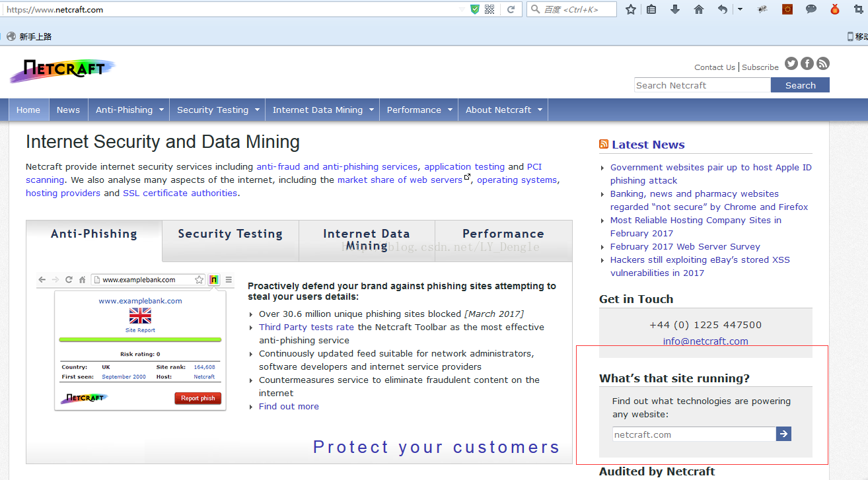Open the 新手上路 bookmark

point(29,37)
